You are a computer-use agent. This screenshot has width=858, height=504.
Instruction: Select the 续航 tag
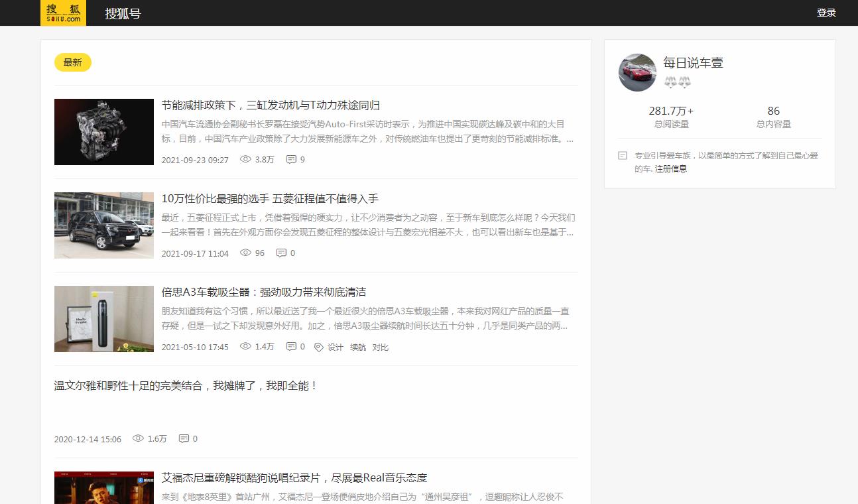[358, 347]
